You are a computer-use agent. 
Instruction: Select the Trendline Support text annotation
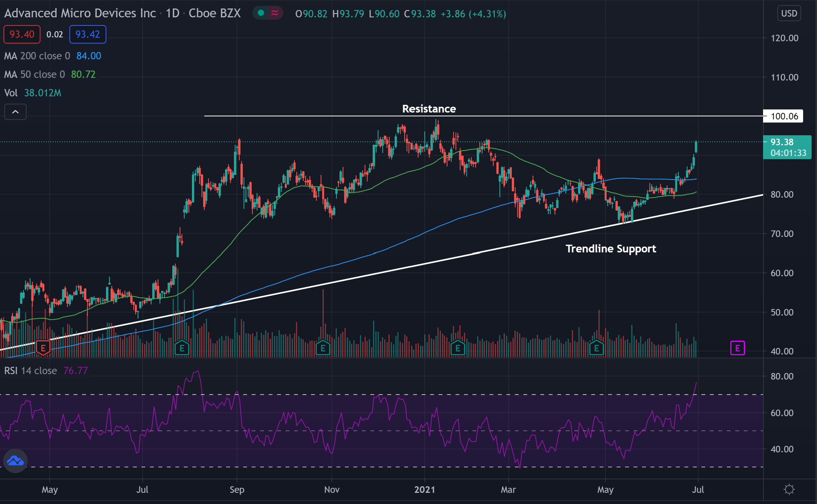pyautogui.click(x=611, y=249)
